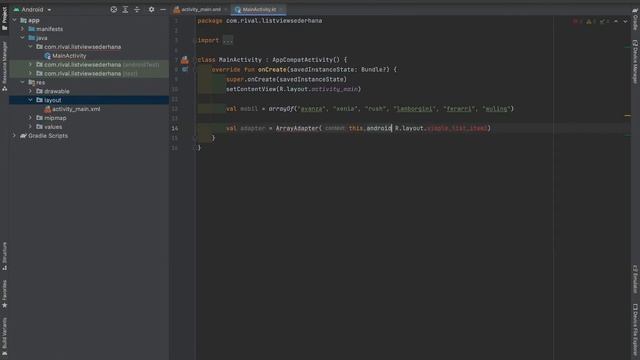640x360 pixels.
Task: Expand Gradle Scripts node
Action: 14,136
